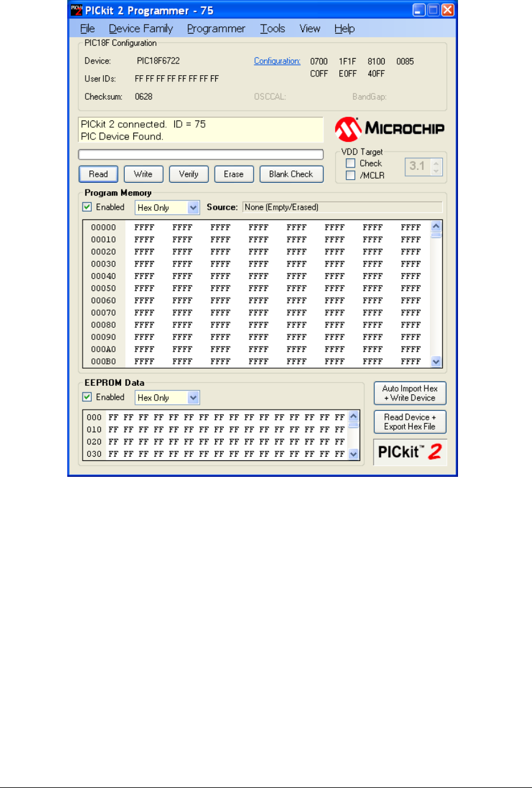Screen dimensions: 532x788
Task: Click the Program Memory scrollbar thumb
Action: click(436, 235)
